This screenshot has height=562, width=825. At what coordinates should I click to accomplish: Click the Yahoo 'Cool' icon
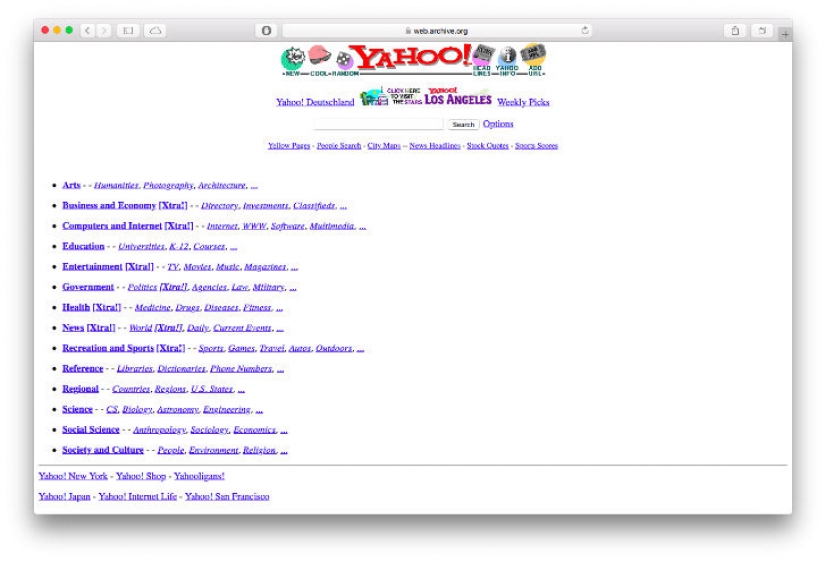319,57
